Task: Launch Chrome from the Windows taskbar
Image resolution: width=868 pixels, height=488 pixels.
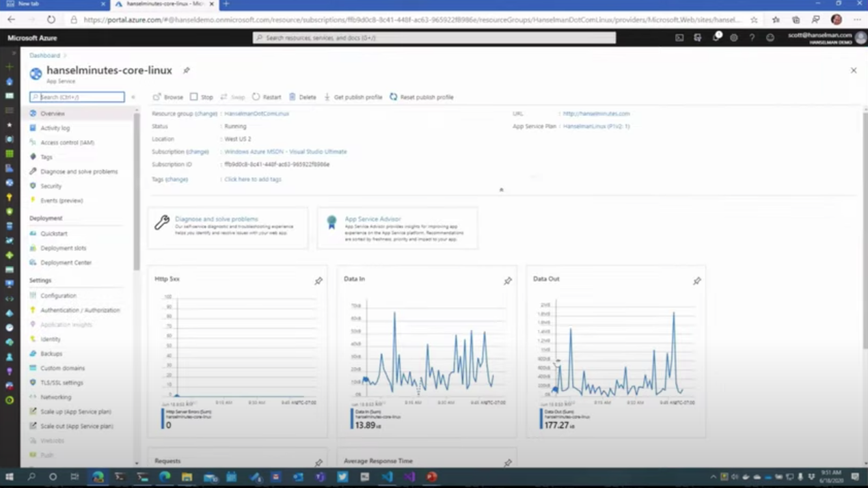Action: (98, 476)
